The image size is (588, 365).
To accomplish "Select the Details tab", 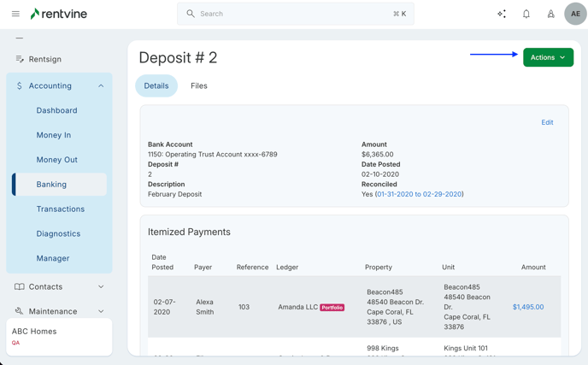I will 156,85.
